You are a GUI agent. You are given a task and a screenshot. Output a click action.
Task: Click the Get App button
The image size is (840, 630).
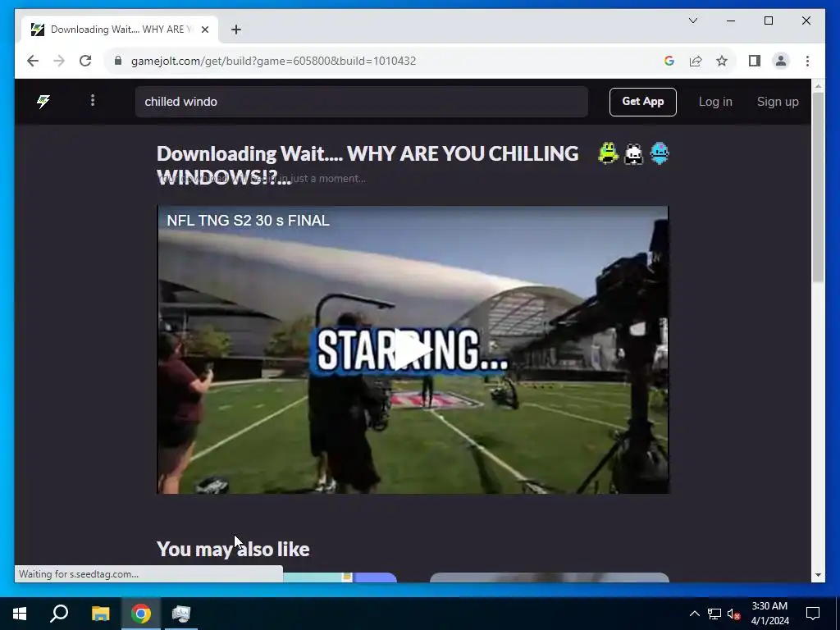click(x=643, y=102)
